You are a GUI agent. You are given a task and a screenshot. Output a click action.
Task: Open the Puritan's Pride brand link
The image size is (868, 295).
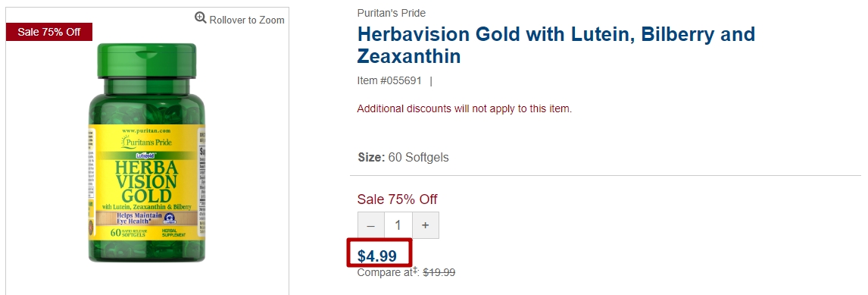(x=392, y=14)
